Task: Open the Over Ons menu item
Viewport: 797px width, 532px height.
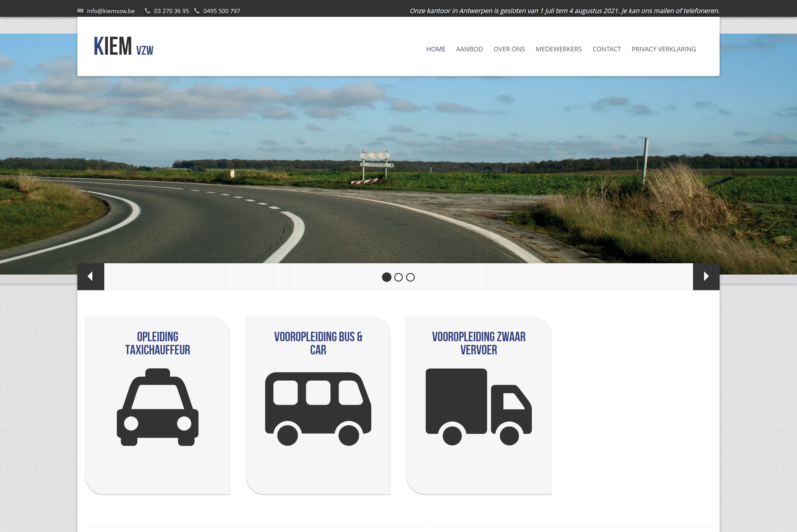Action: click(x=509, y=49)
